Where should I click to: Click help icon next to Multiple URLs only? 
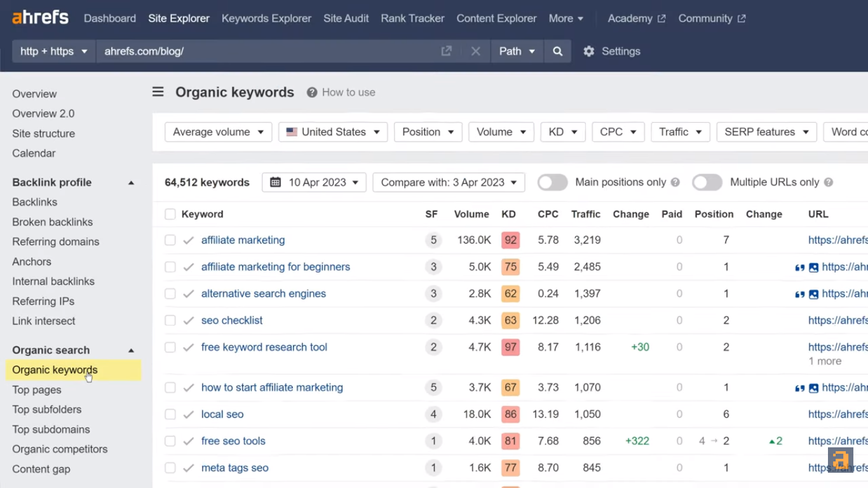(829, 182)
